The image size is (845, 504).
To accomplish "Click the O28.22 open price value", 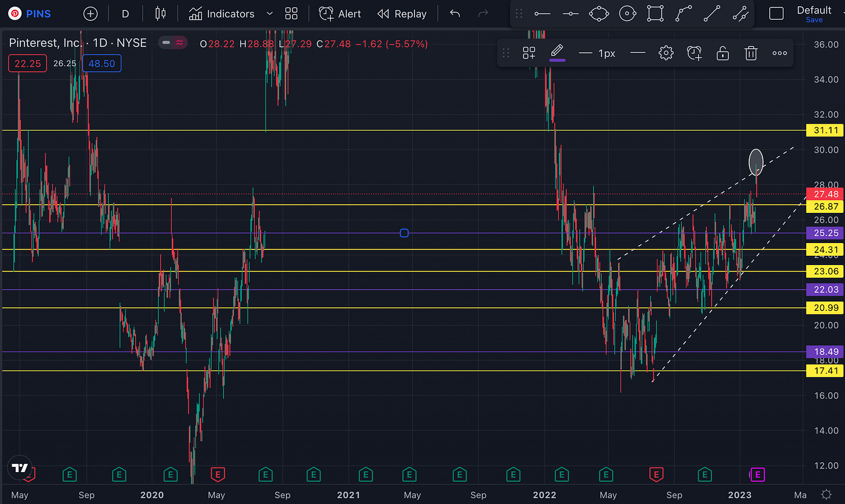I will click(x=217, y=44).
